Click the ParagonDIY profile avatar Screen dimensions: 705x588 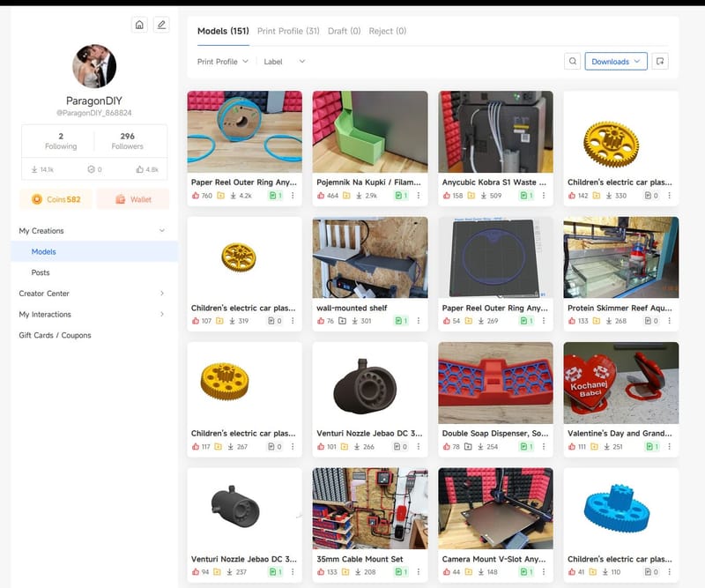pos(94,66)
